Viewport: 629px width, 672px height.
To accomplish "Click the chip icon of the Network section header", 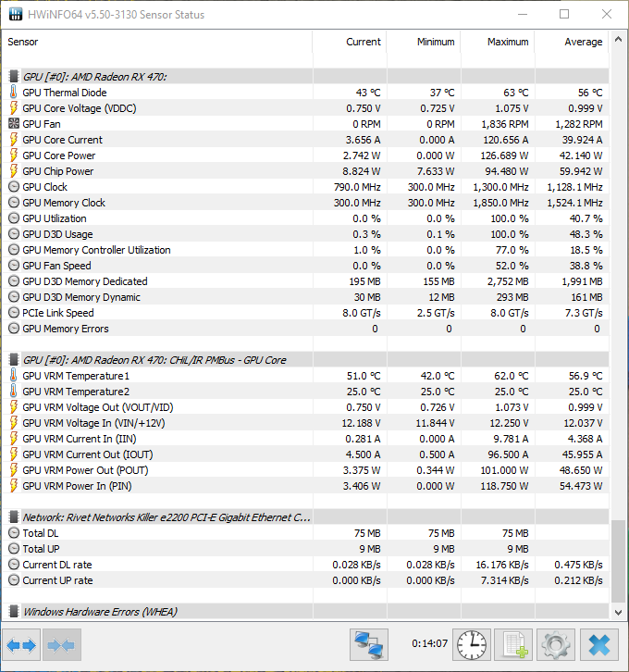I will coord(14,516).
